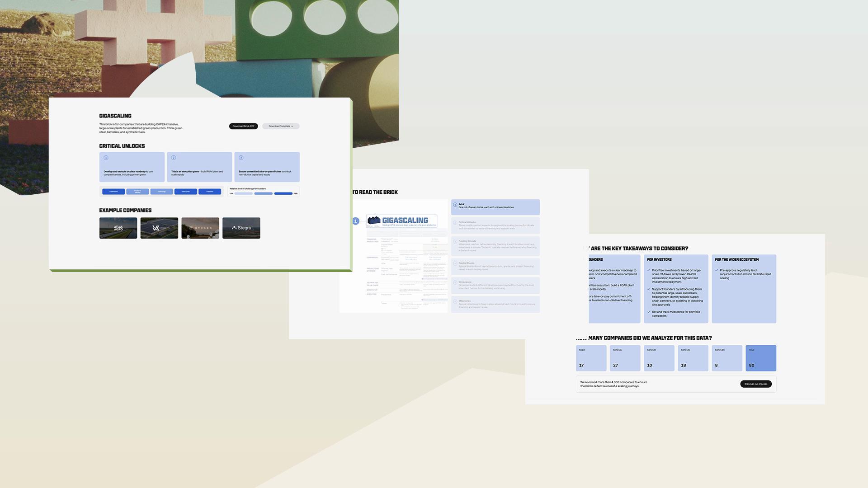Click the Discover our process button

(756, 384)
